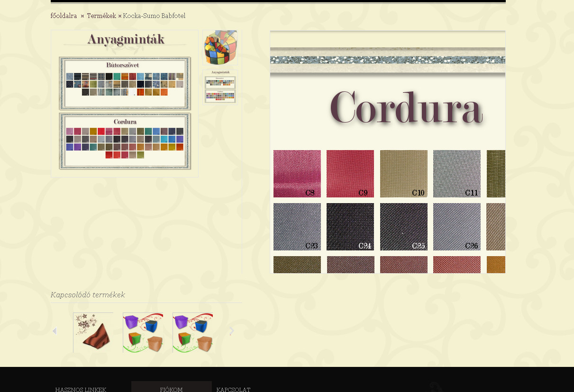Open the large Anyagminták main product image
574x392 pixels.
pos(125,104)
